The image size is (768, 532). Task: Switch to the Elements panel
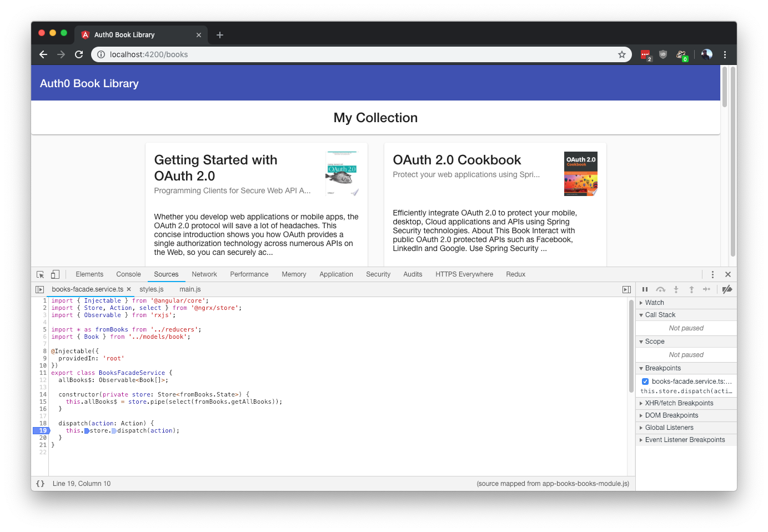click(x=89, y=274)
